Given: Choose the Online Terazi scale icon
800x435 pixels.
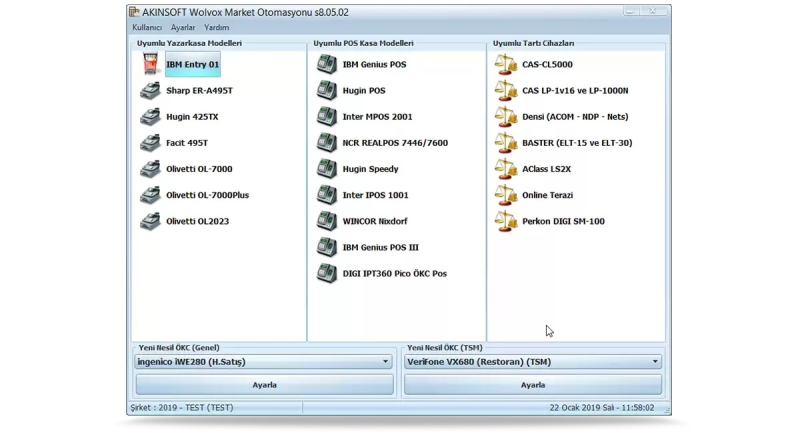Looking at the screenshot, I should click(506, 195).
